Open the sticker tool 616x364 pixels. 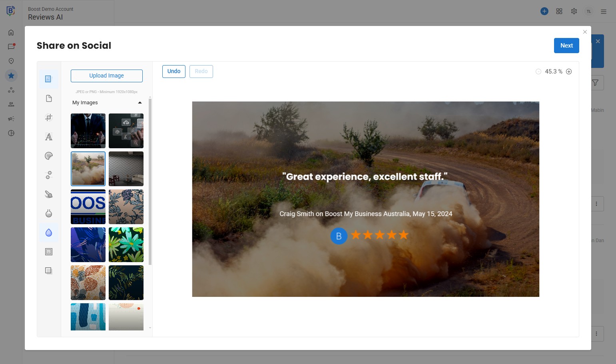click(x=49, y=156)
